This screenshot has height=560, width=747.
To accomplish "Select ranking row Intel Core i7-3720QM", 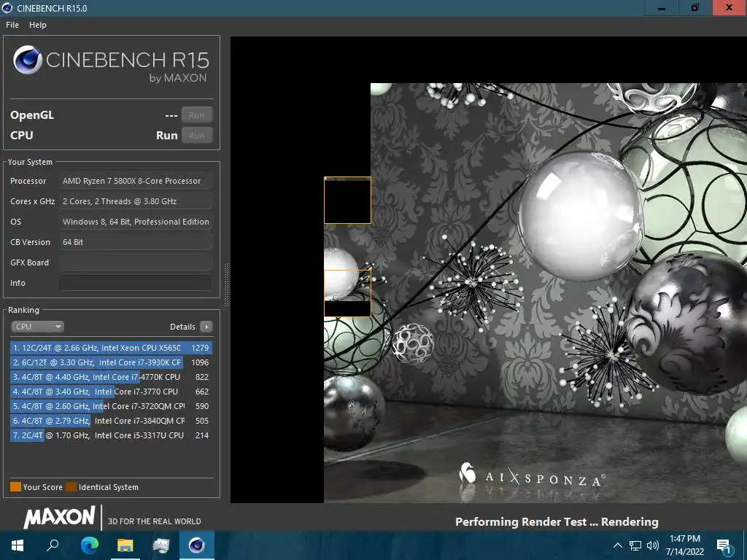I will pos(111,406).
